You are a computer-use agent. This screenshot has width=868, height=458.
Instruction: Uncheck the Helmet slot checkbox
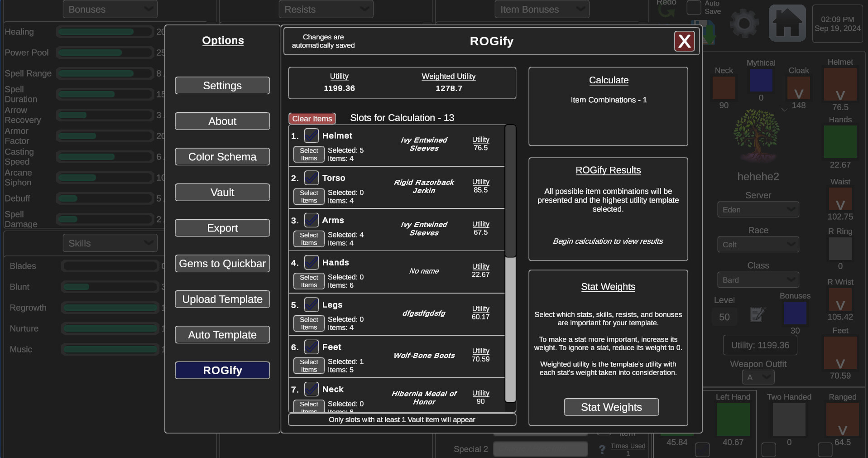311,135
